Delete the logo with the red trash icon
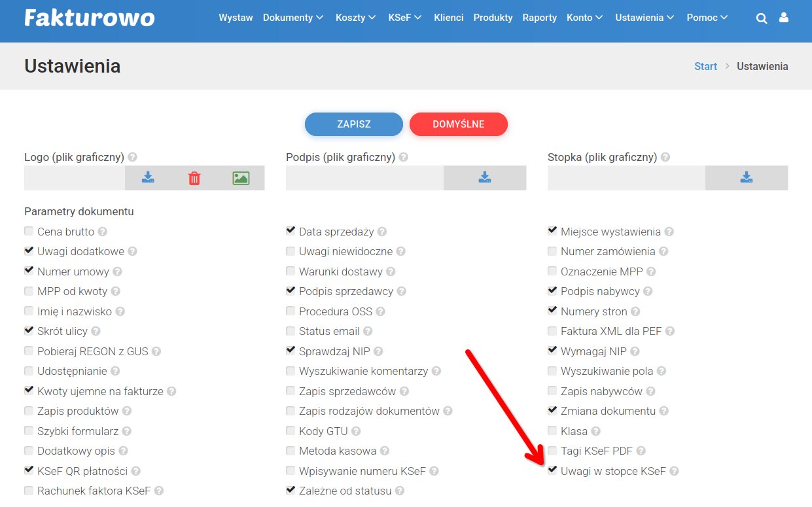Image resolution: width=812 pixels, height=507 pixels. (194, 178)
